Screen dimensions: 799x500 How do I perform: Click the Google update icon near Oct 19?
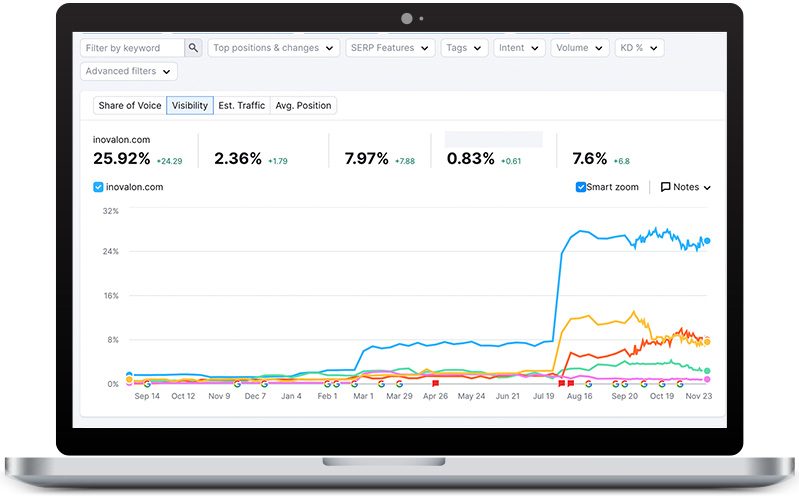tap(661, 383)
